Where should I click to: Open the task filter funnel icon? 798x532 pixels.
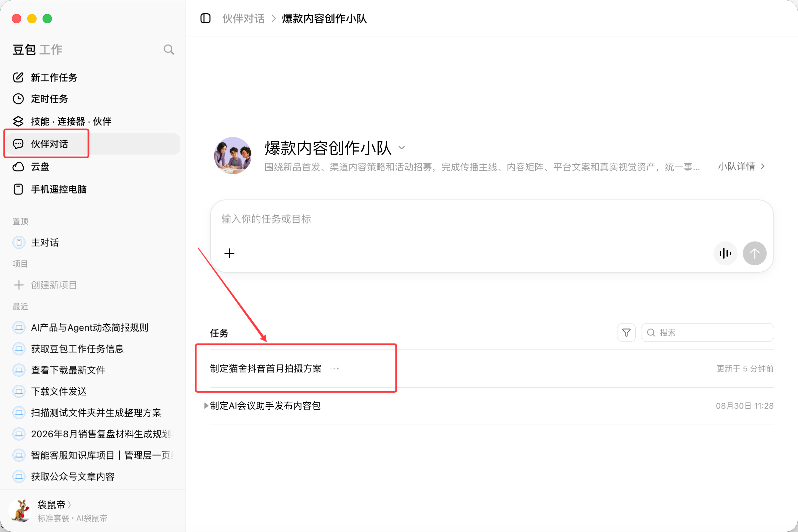click(626, 332)
